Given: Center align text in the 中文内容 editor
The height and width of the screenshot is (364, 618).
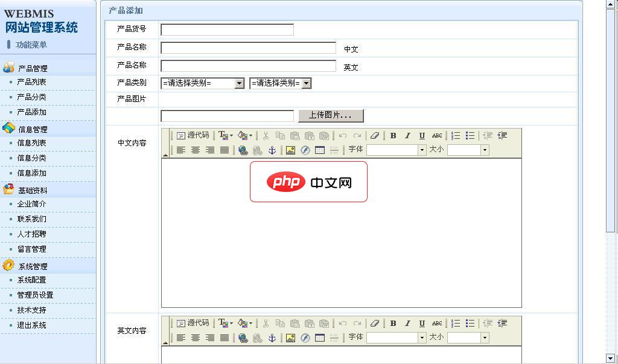Looking at the screenshot, I should coord(196,150).
